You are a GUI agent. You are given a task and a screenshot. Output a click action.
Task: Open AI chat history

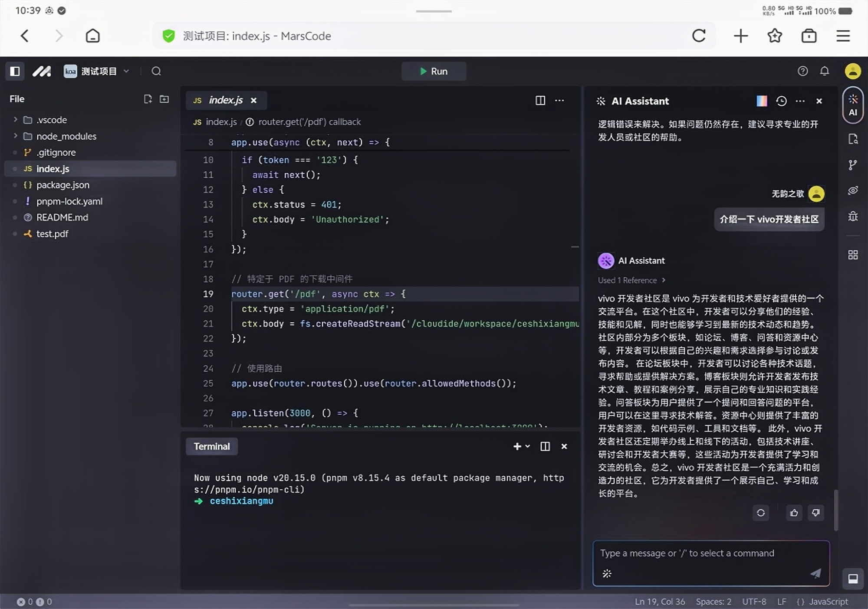(x=781, y=101)
